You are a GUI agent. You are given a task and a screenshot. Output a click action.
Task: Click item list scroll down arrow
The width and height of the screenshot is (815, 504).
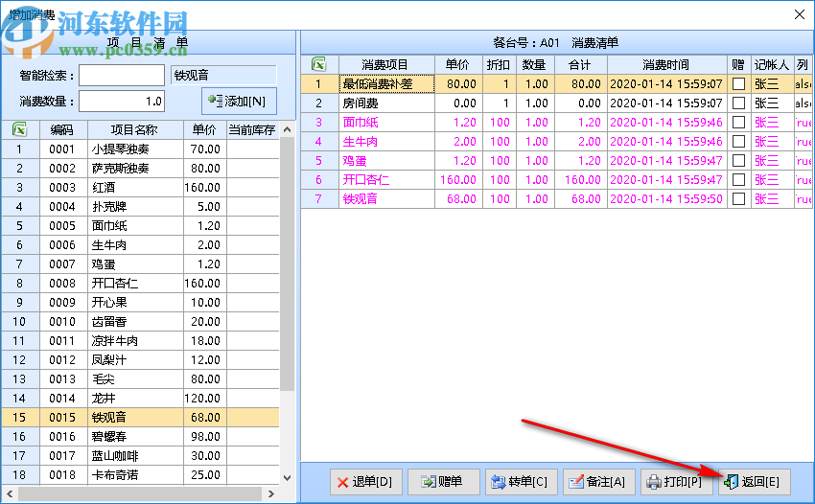pos(287,478)
